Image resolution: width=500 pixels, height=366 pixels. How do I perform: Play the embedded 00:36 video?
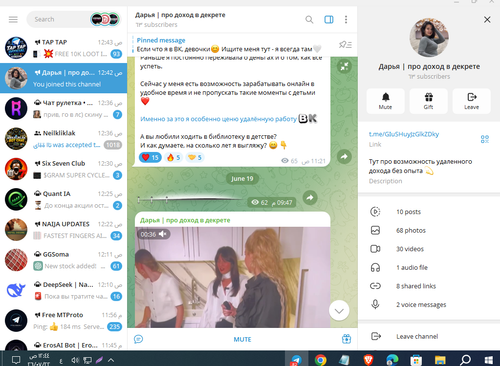232,277
